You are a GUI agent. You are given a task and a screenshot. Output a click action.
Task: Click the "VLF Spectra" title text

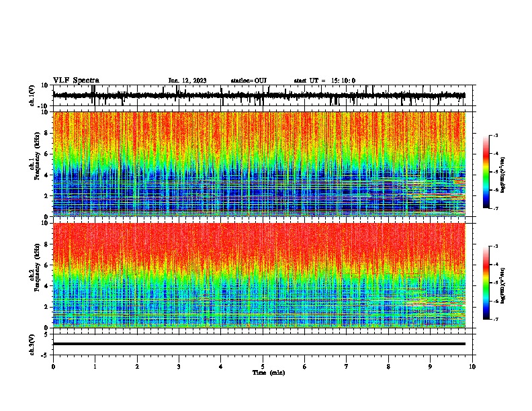pos(76,81)
